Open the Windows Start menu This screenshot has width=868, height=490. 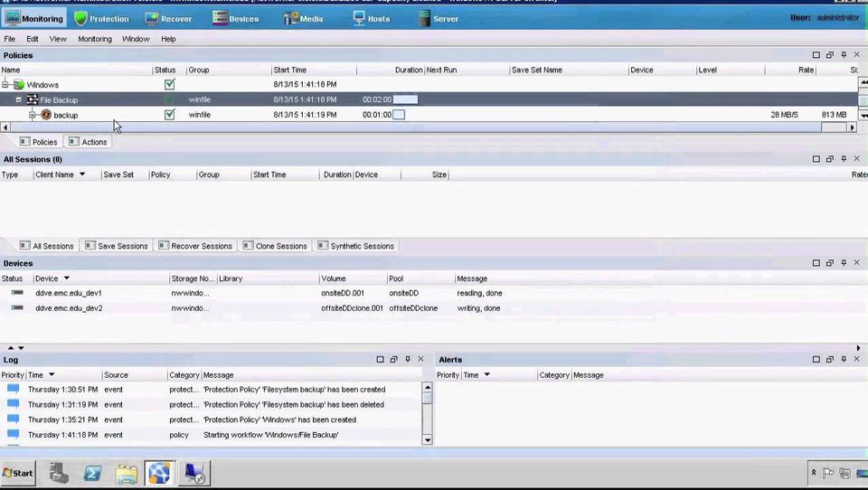pos(18,473)
